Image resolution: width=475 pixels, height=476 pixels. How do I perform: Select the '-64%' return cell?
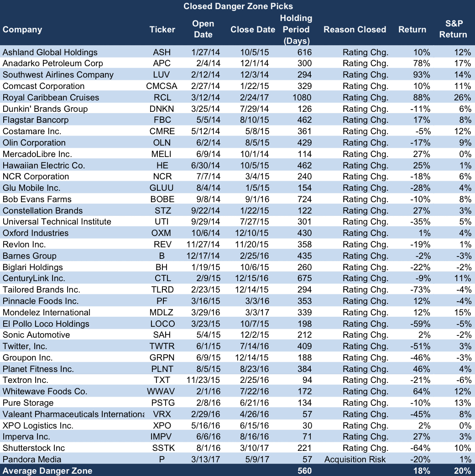(x=420, y=448)
